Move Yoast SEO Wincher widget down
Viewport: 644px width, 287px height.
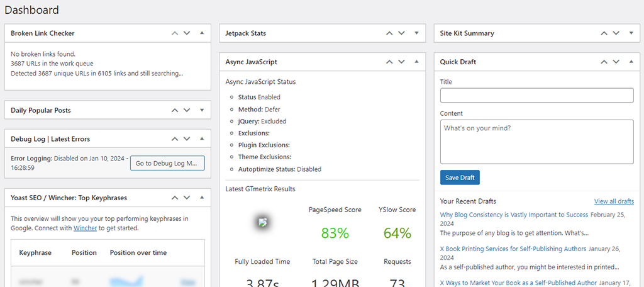click(x=187, y=198)
